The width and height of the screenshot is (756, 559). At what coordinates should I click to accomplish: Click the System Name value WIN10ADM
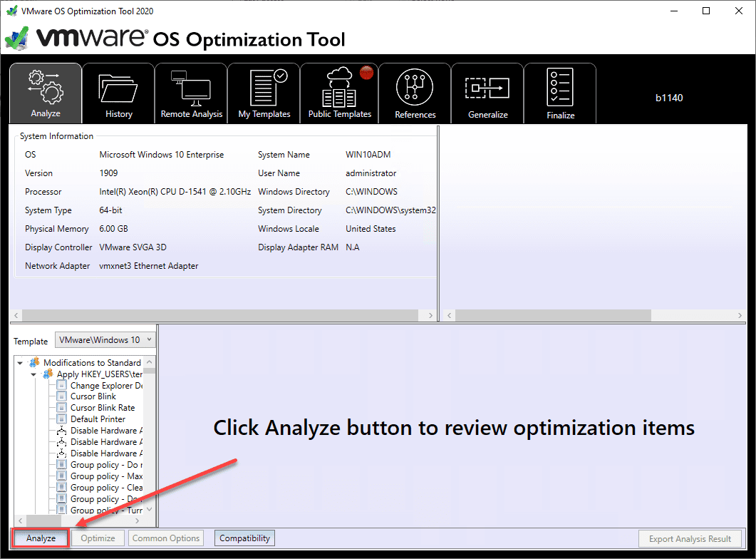click(x=368, y=154)
